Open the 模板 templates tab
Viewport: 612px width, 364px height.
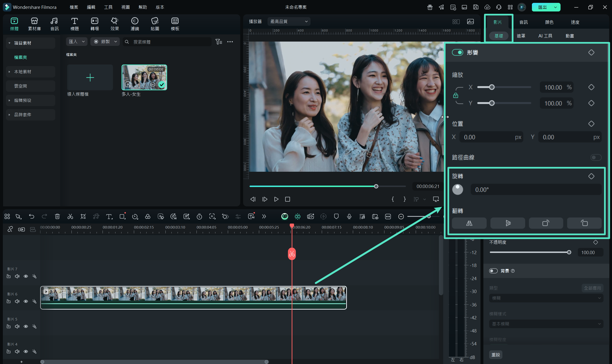175,24
